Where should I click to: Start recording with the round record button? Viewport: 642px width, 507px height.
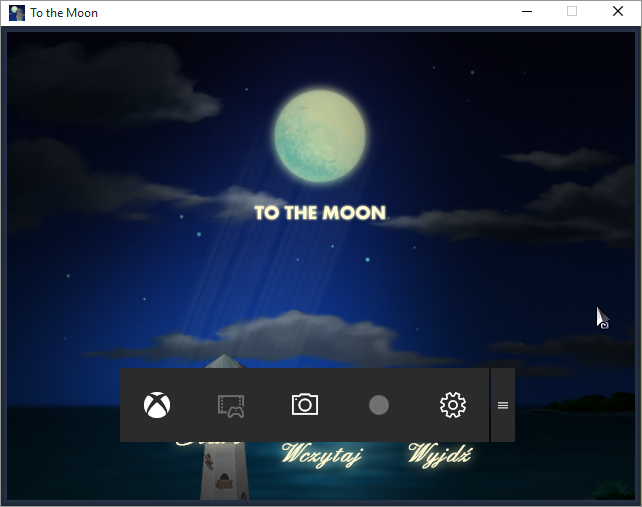tap(379, 405)
